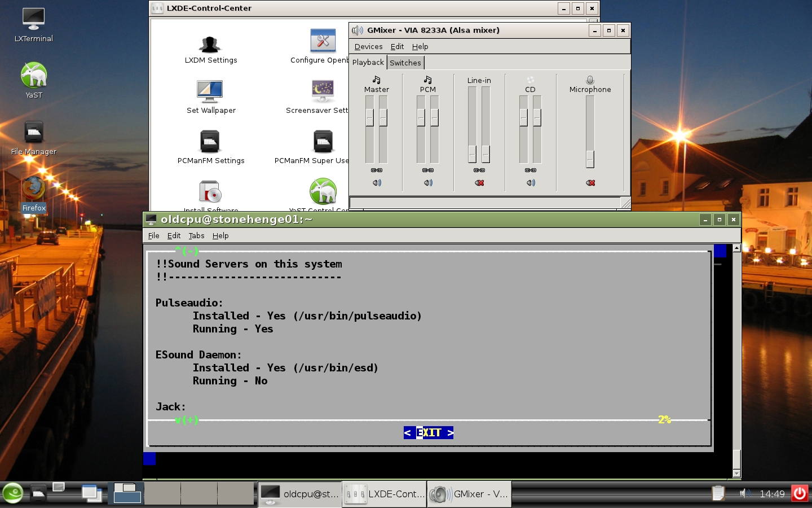
Task: Unmute the Line-in channel
Action: point(479,182)
